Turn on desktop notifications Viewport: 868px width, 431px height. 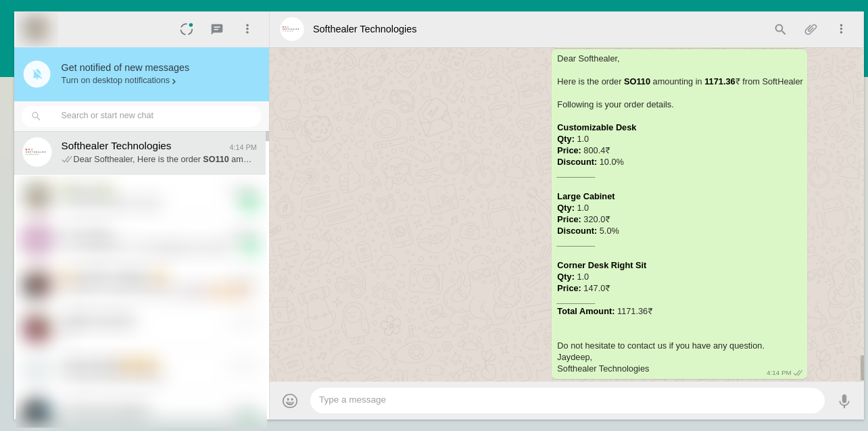116,80
